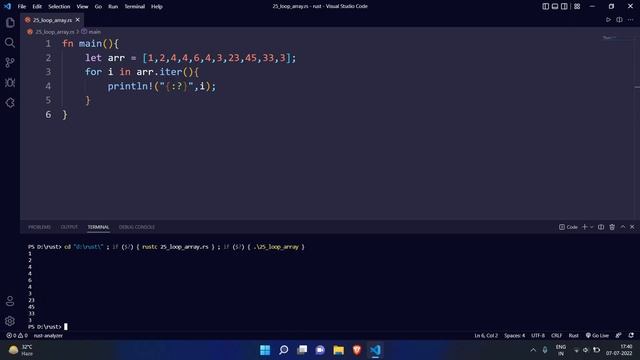This screenshot has width=640, height=360.
Task: Open the Edit menu
Action: [37, 6]
